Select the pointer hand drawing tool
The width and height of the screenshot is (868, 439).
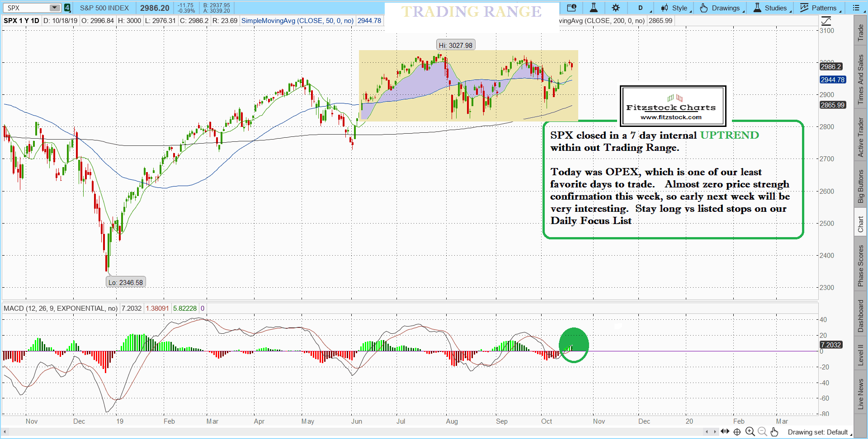click(774, 432)
